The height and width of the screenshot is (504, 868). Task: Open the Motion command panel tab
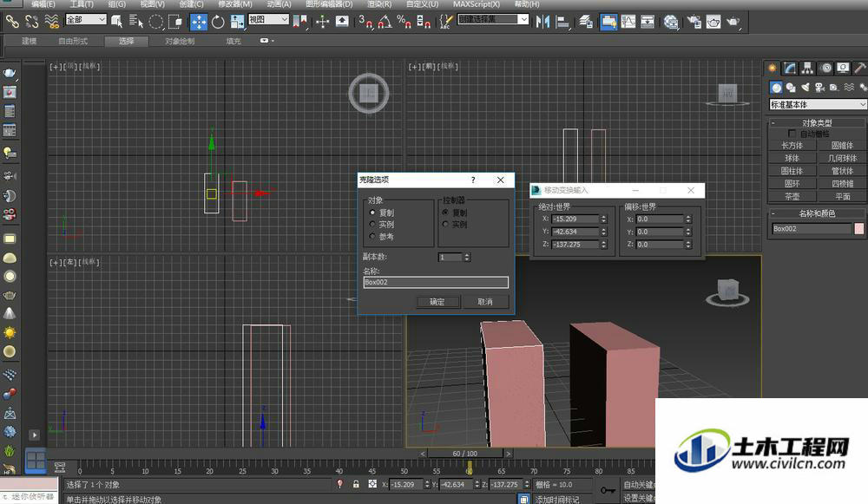pos(826,68)
